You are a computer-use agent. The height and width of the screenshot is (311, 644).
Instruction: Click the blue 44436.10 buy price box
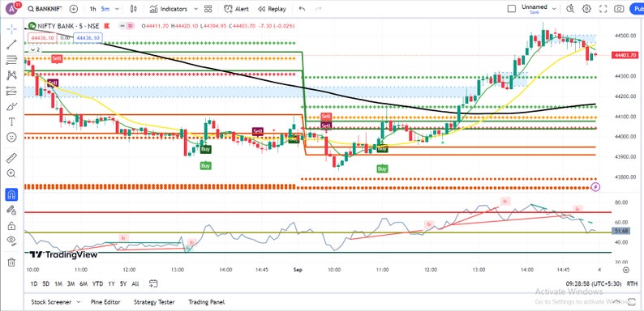click(88, 38)
